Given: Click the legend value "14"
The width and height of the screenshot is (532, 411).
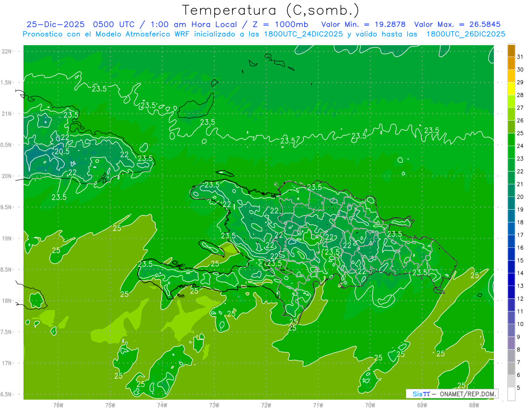Looking at the screenshot, I should [520, 273].
